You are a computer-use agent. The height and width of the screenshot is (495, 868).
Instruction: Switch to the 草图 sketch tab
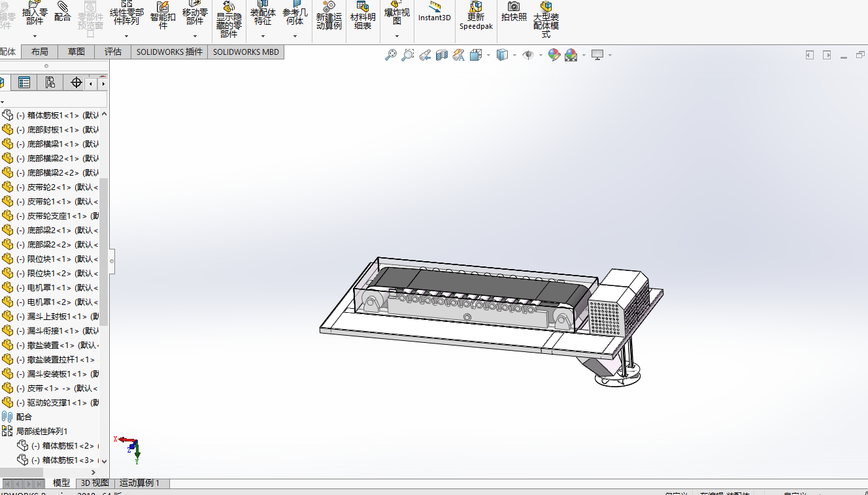(76, 52)
